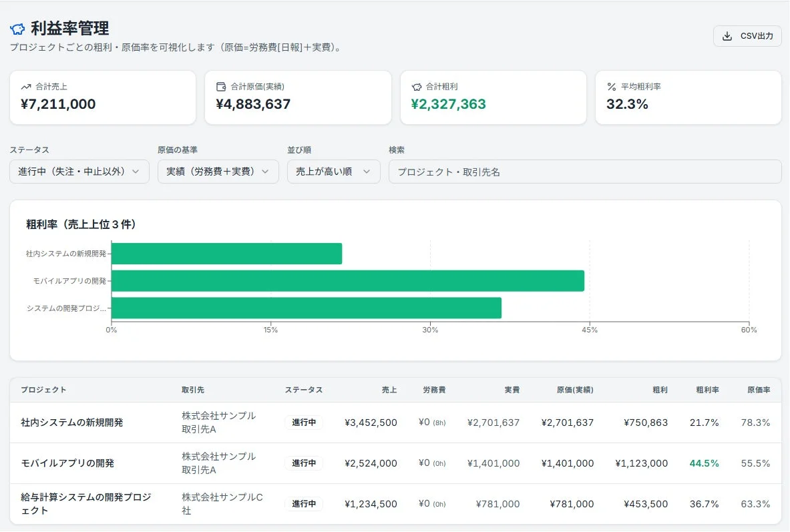
Task: Click the 粗利率（売上上位３件）chart title
Action: [x=81, y=225]
